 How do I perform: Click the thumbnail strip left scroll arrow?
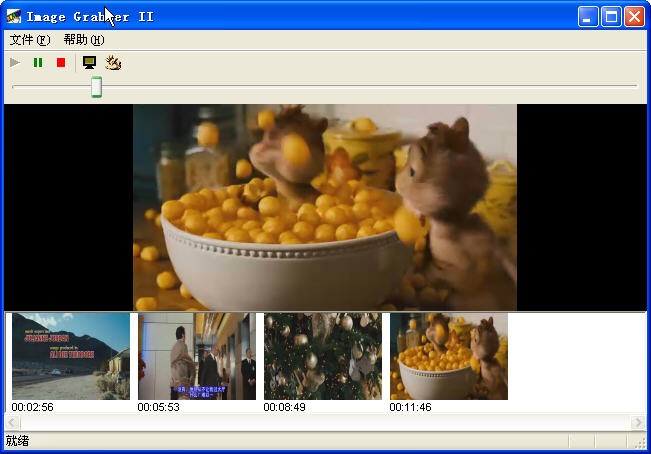(x=12, y=423)
